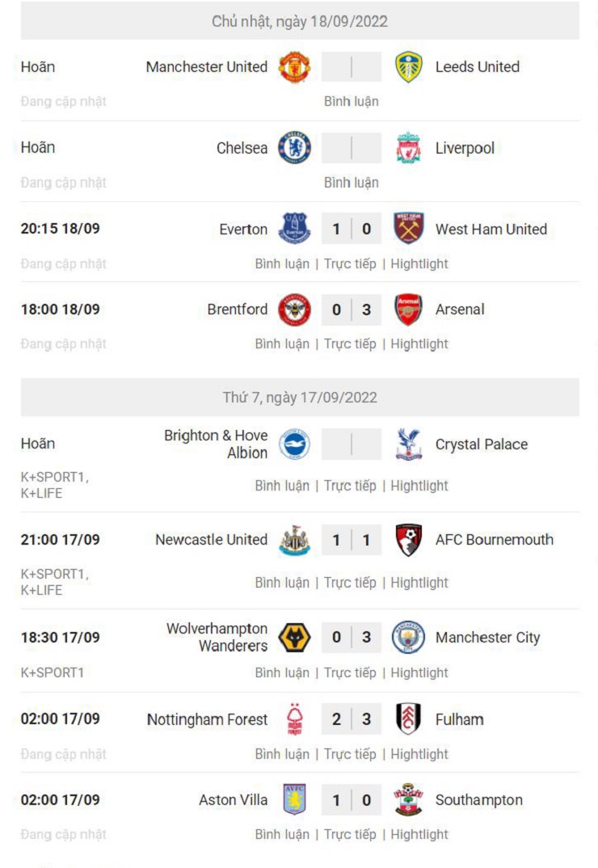Click the Everton 1-0 score box
Viewport: 598px width, 868px height.
pos(351,229)
